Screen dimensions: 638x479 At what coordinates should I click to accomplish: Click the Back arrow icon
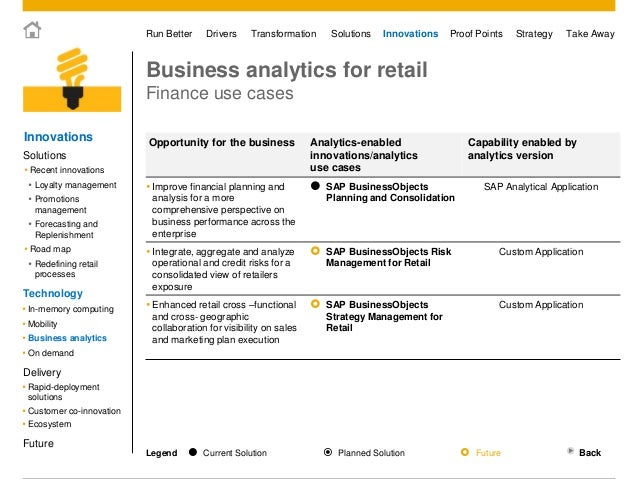570,451
